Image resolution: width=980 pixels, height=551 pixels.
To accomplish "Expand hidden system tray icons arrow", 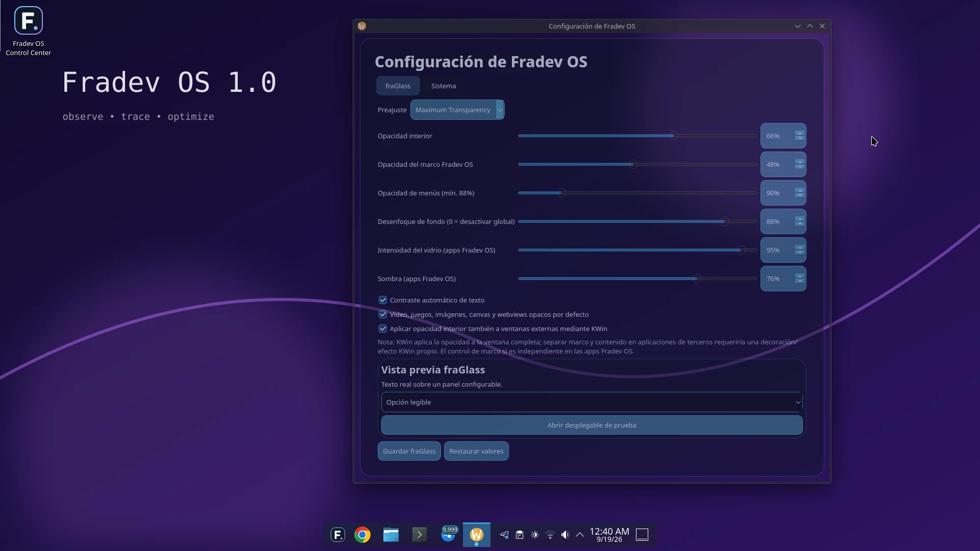I will click(x=580, y=535).
